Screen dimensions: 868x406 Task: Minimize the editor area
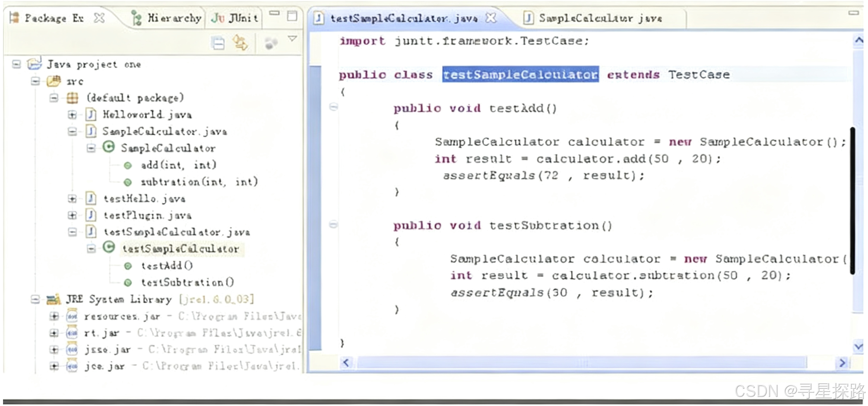[x=853, y=13]
